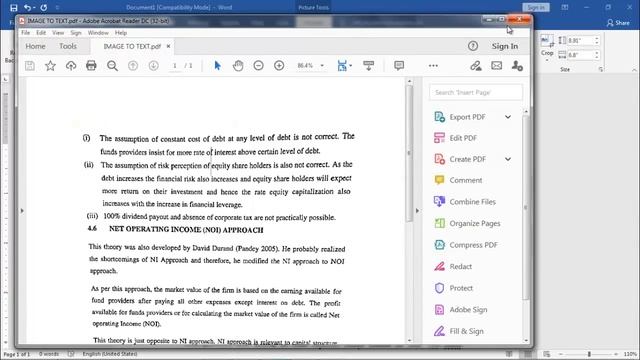
Task: Open the File menu in Acrobat
Action: (25, 33)
